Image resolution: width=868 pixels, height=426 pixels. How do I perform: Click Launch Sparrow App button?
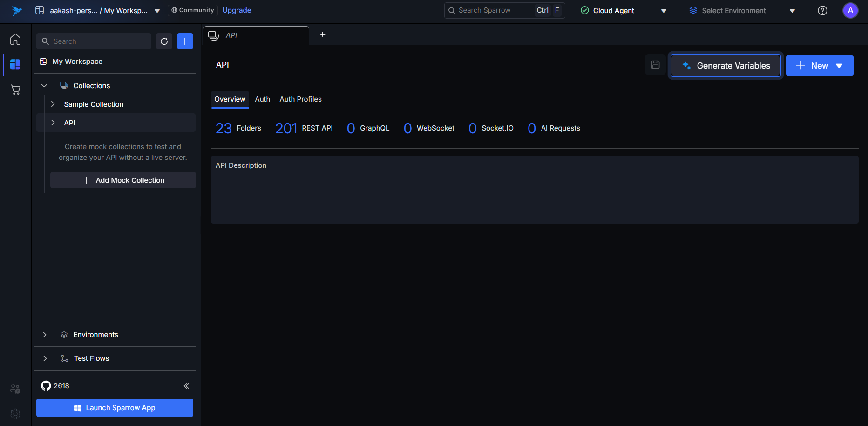(x=115, y=408)
